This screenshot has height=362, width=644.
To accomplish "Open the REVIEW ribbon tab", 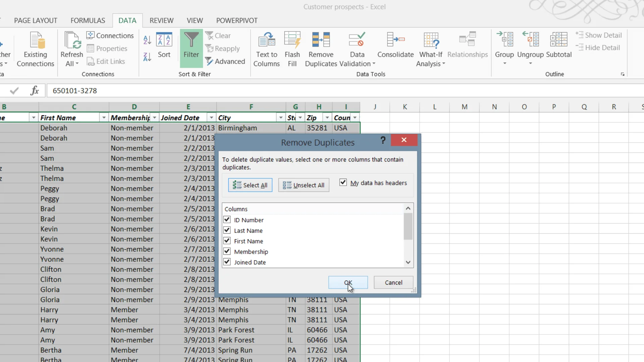I will tap(161, 20).
